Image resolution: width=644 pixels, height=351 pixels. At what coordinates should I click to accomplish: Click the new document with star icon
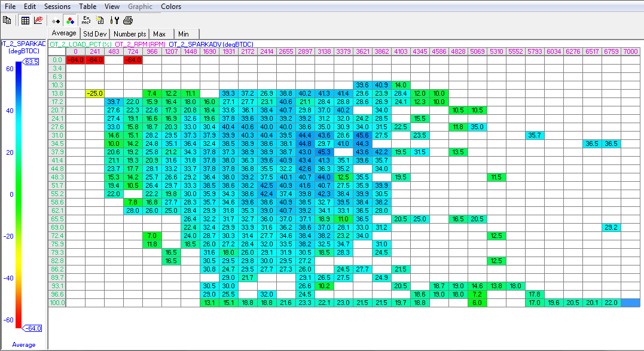point(100,20)
